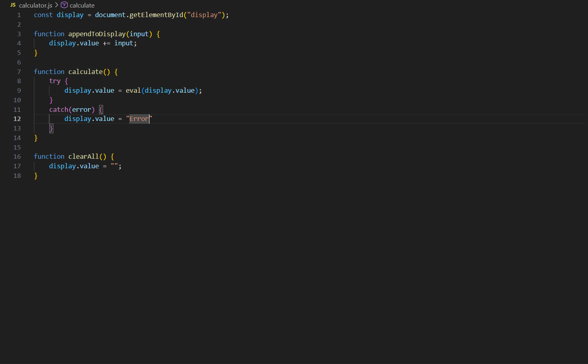Click the "display" string literal on line 1

[204, 15]
